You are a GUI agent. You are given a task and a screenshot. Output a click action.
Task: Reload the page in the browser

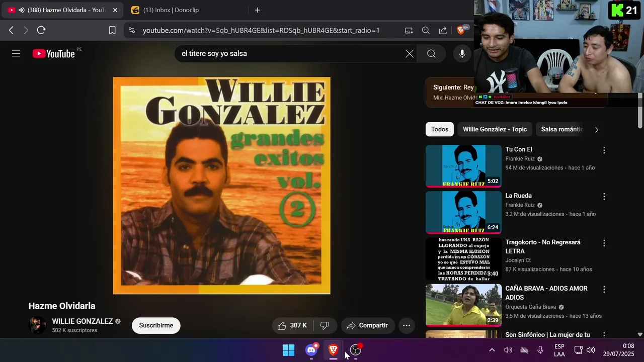coord(41,30)
